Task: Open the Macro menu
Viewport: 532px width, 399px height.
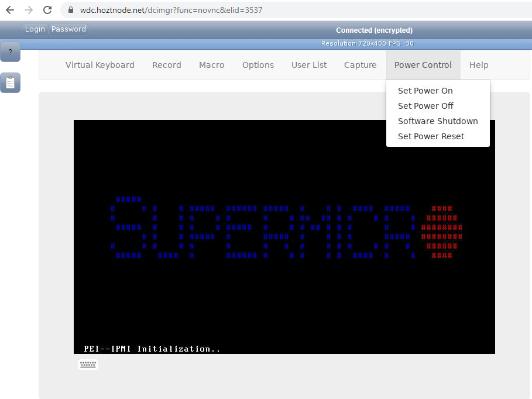Action: (x=211, y=65)
